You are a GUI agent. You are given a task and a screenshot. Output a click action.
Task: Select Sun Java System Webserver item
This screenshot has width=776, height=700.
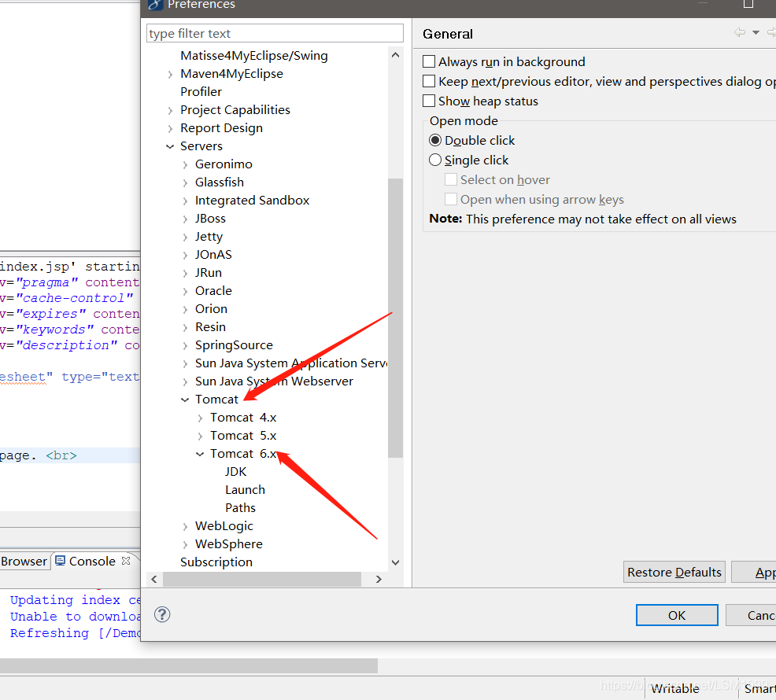point(274,381)
